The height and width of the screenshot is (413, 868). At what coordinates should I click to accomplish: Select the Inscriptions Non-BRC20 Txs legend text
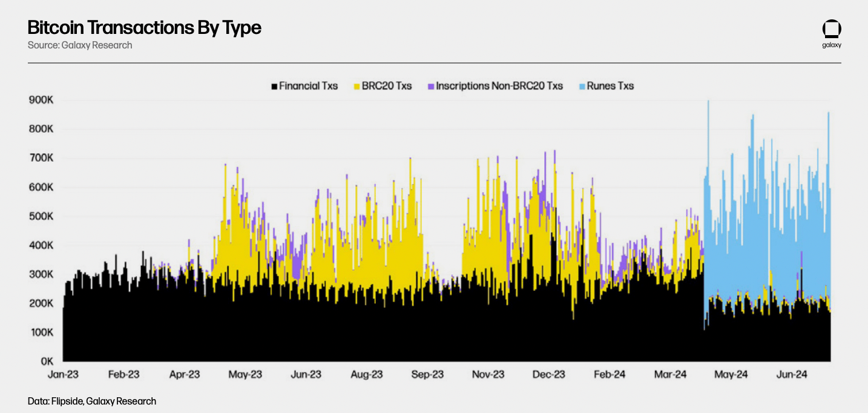tap(500, 86)
